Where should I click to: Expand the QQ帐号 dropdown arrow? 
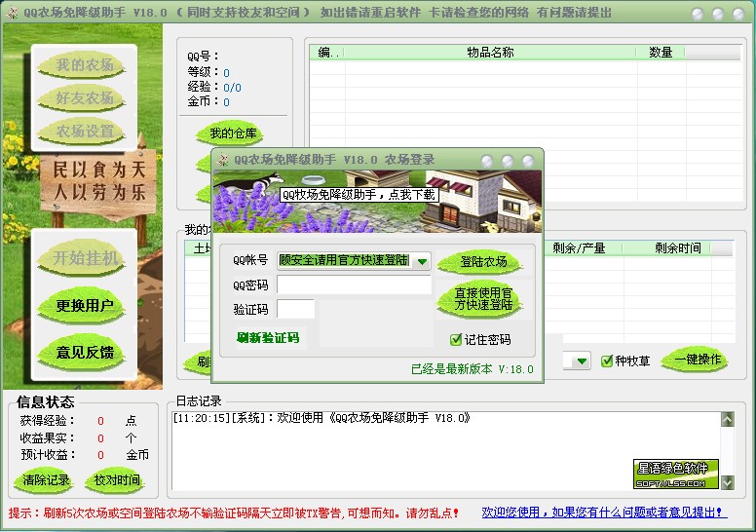point(422,261)
